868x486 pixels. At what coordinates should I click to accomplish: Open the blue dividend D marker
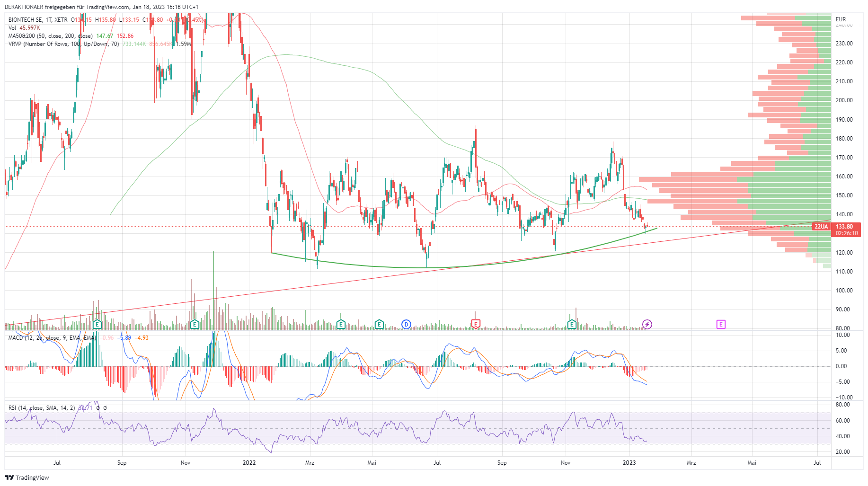point(406,324)
